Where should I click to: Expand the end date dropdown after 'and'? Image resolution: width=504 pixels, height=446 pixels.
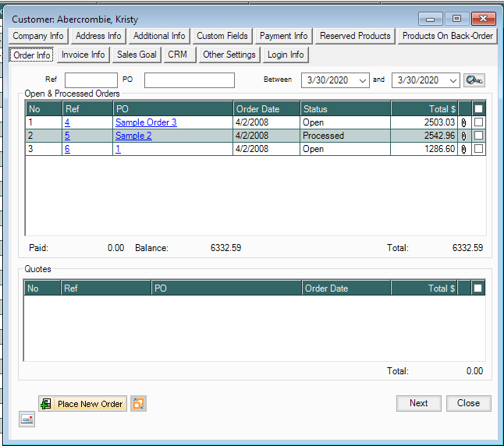click(x=453, y=80)
